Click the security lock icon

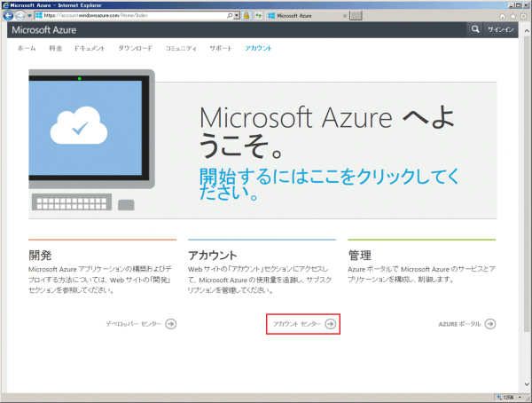point(246,16)
